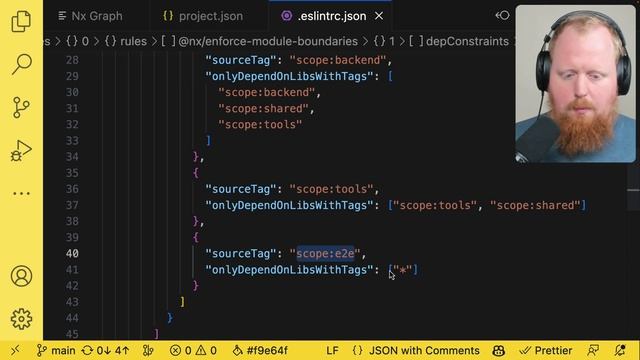
Task: Open the breadcrumb object 0 segment
Action: click(x=77, y=41)
